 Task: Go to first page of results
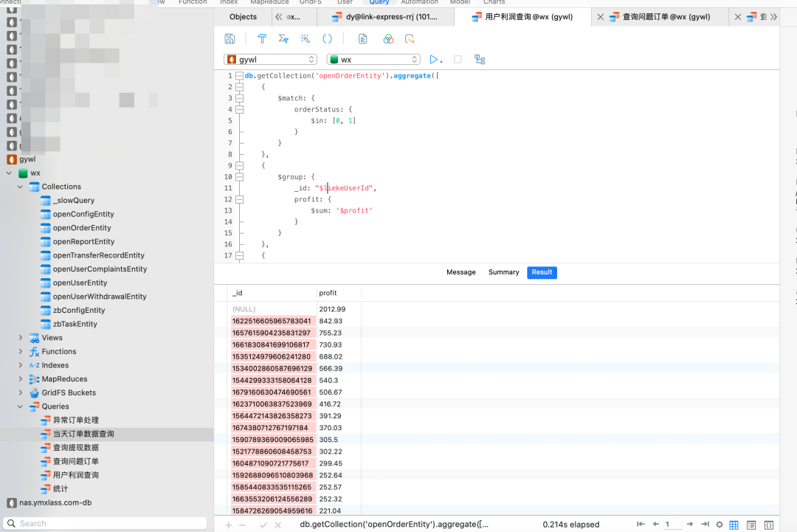click(641, 524)
